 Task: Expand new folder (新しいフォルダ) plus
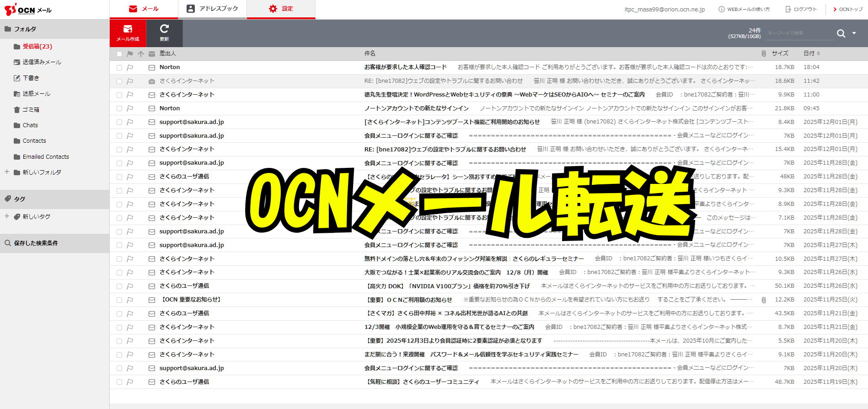(x=7, y=172)
